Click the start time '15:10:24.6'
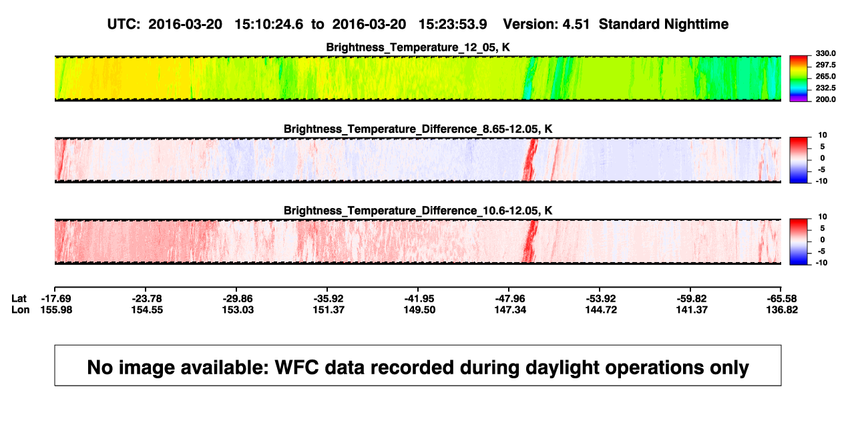 [x=269, y=25]
